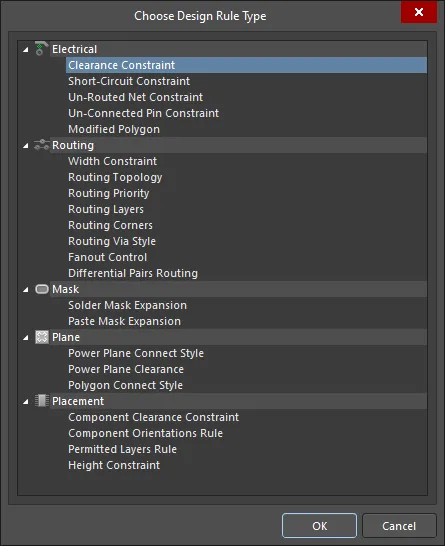Click the Plane category icon
This screenshot has height=546, width=445.
coord(42,337)
